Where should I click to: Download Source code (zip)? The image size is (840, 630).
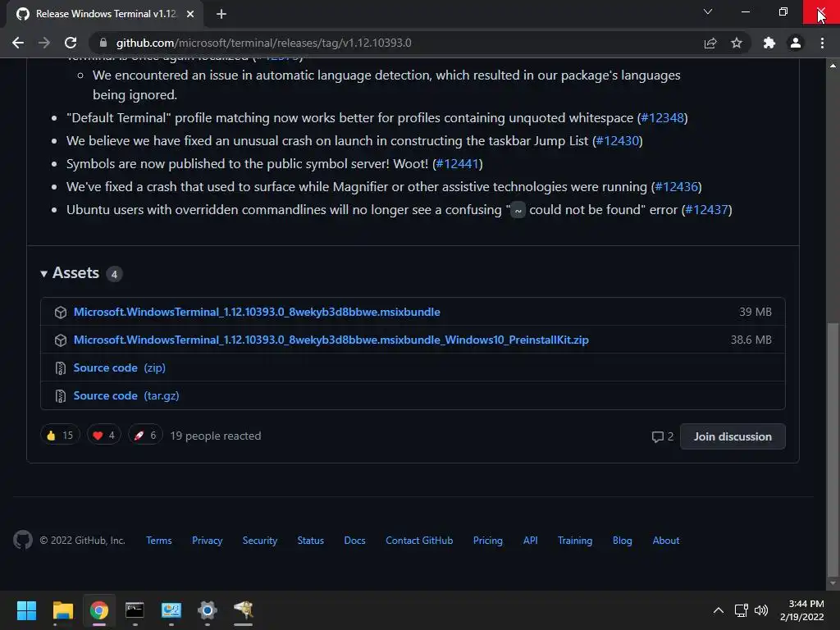pyautogui.click(x=119, y=367)
